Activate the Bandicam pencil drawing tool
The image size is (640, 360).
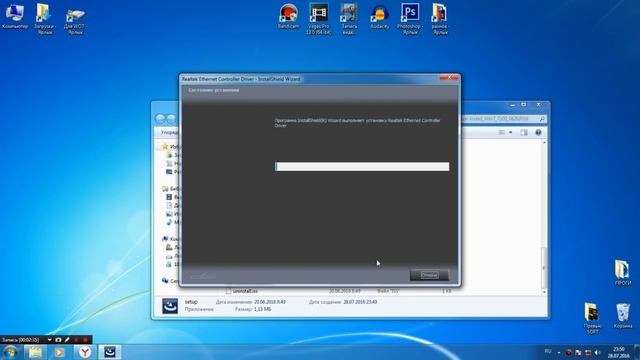tap(67, 340)
